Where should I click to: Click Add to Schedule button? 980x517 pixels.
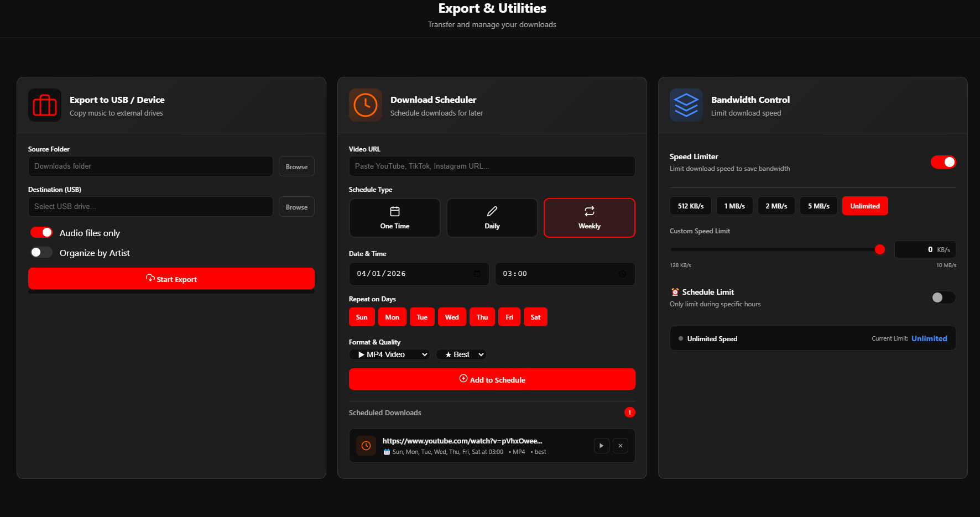click(492, 379)
